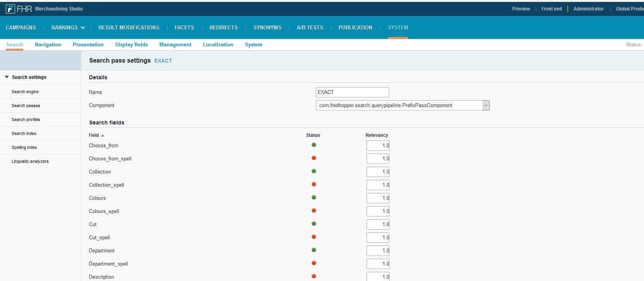Click the Front end link

click(552, 9)
